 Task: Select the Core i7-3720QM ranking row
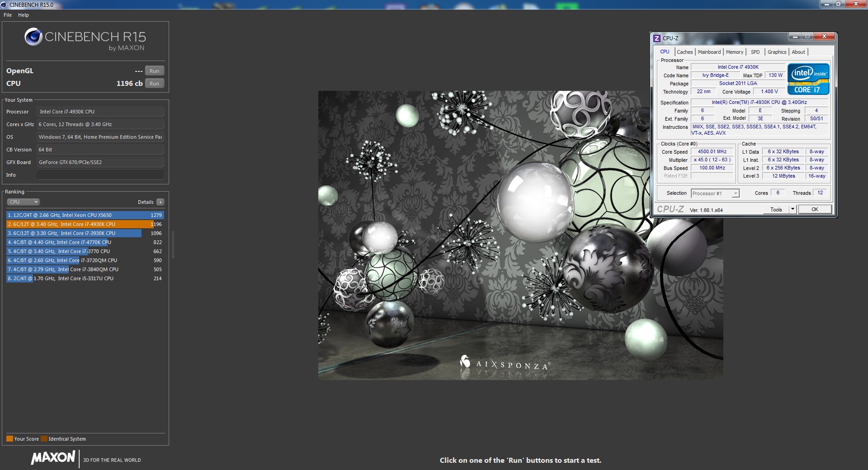[85, 260]
